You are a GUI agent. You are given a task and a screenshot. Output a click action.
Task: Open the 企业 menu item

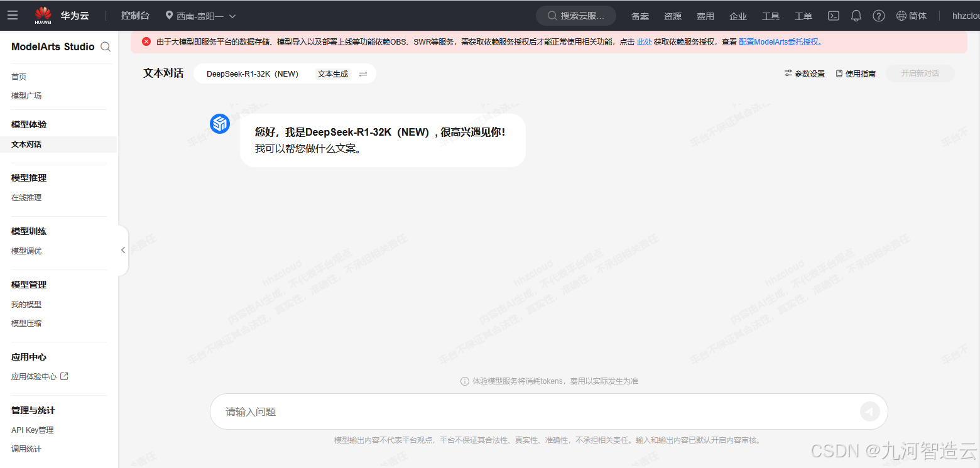[x=738, y=16]
